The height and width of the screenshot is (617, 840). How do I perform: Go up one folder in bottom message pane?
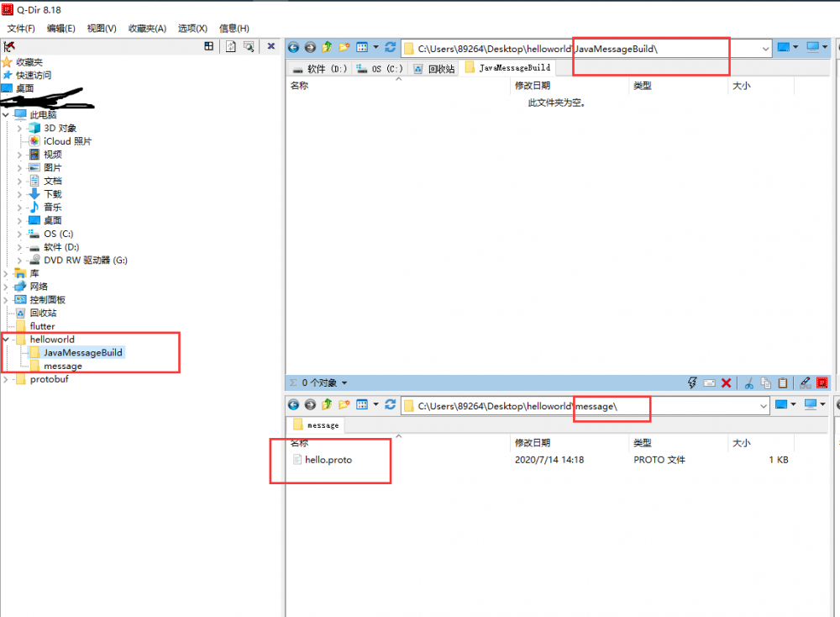click(327, 404)
